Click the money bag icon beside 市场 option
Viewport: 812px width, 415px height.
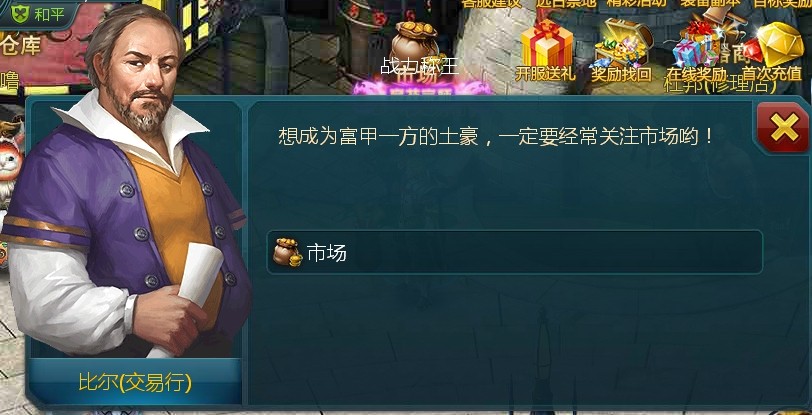click(288, 252)
